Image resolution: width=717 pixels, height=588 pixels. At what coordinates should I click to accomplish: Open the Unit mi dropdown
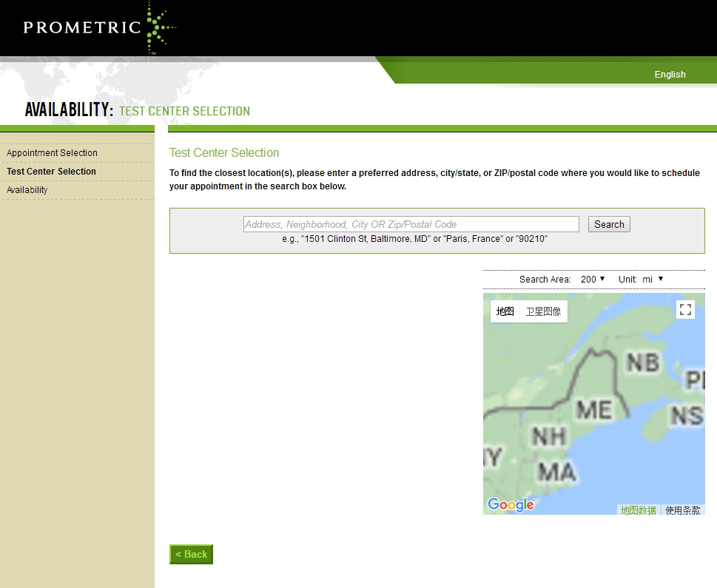point(652,280)
